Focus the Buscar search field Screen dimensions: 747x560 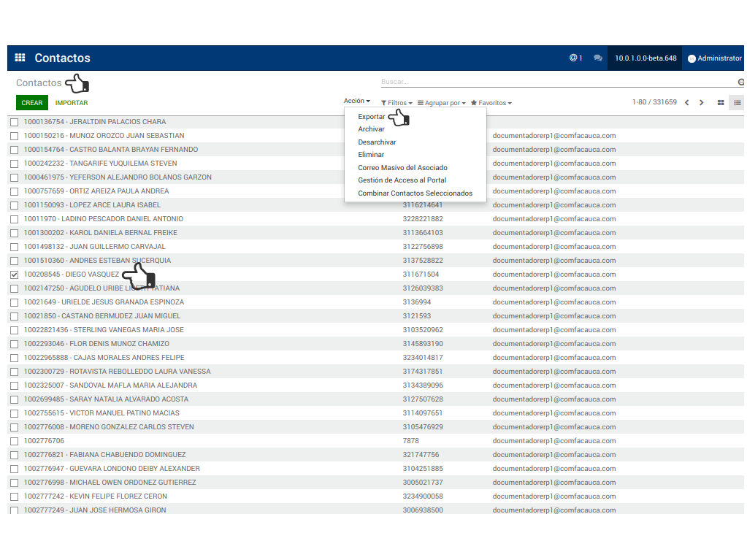tap(555, 82)
